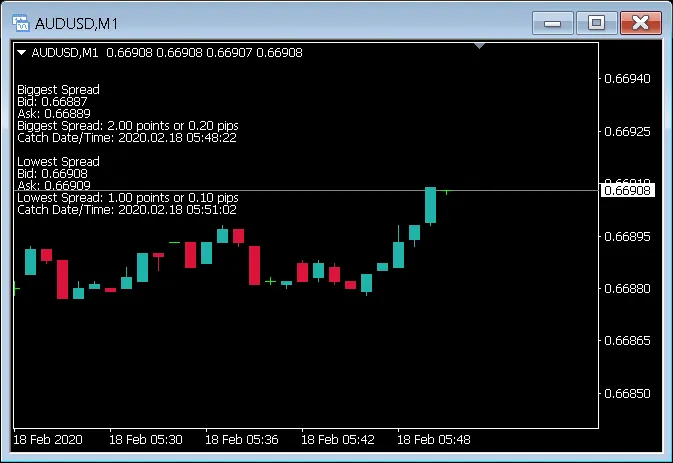
Task: Click the 0.66850 price axis label
Action: [629, 393]
